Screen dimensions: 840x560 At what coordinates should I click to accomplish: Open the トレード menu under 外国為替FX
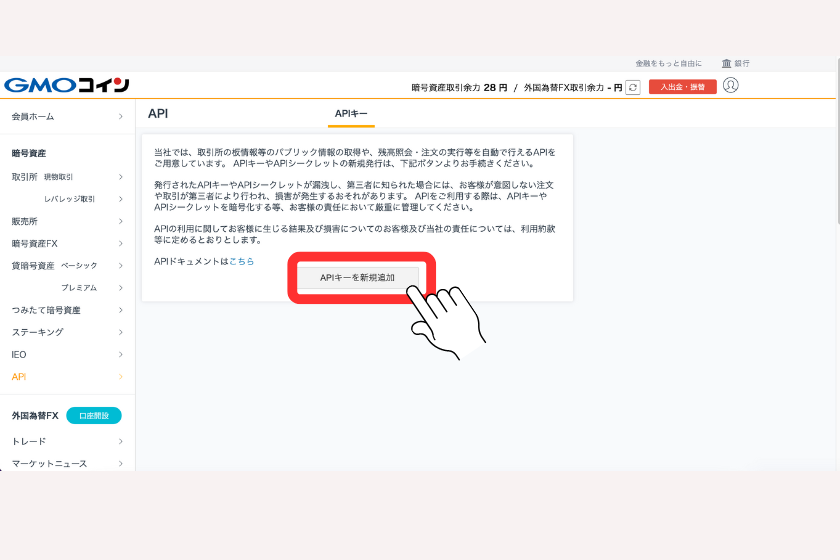click(29, 441)
